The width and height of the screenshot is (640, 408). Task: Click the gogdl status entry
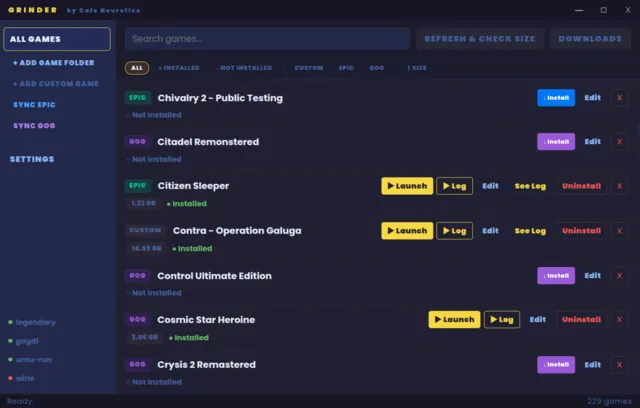coord(24,341)
